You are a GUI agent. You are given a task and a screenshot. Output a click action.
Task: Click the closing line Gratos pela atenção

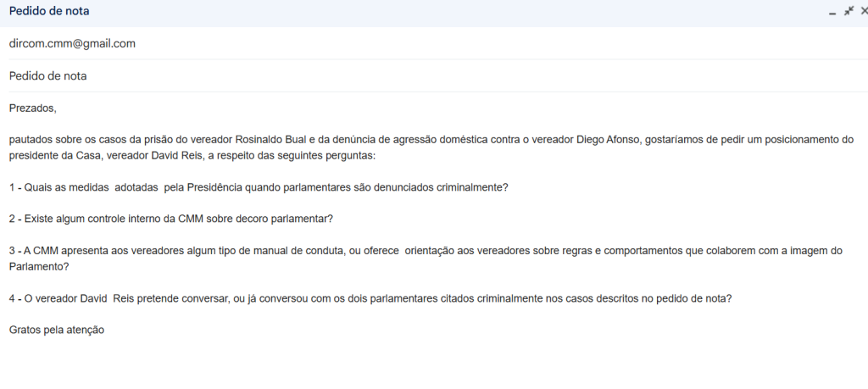pos(56,330)
